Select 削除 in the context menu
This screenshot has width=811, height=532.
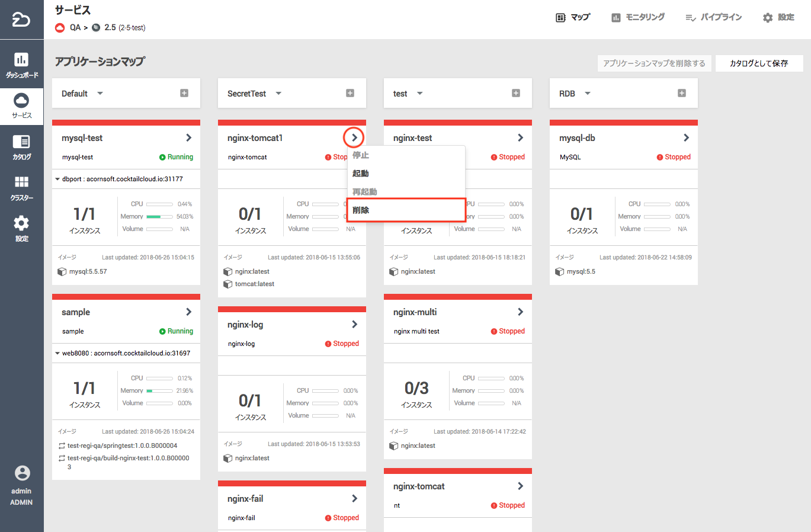tap(361, 210)
